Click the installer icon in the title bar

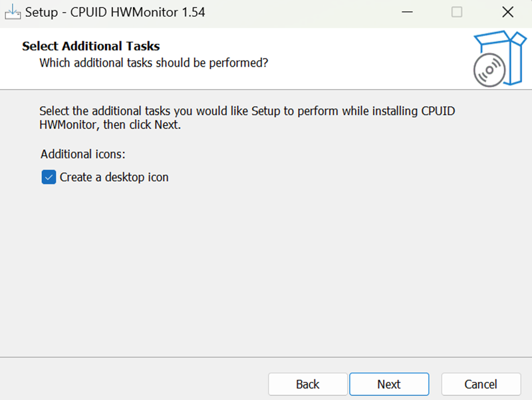tap(13, 12)
